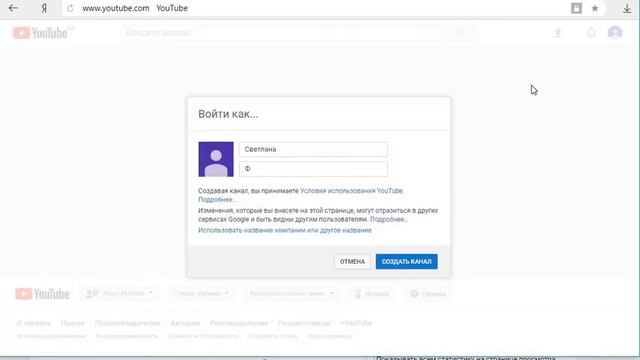
Task: Open Справка help button in footer
Action: pos(428,294)
